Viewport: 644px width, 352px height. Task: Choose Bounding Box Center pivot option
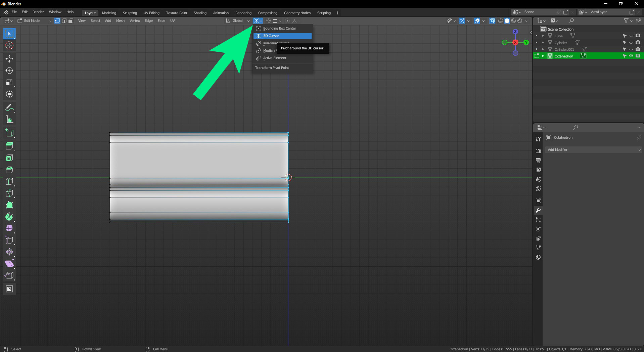click(279, 29)
